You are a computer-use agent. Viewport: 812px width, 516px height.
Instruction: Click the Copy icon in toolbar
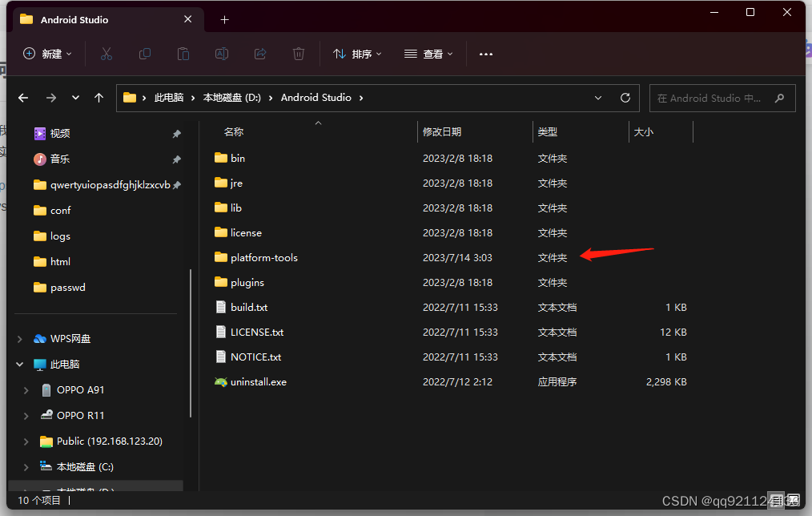click(145, 54)
